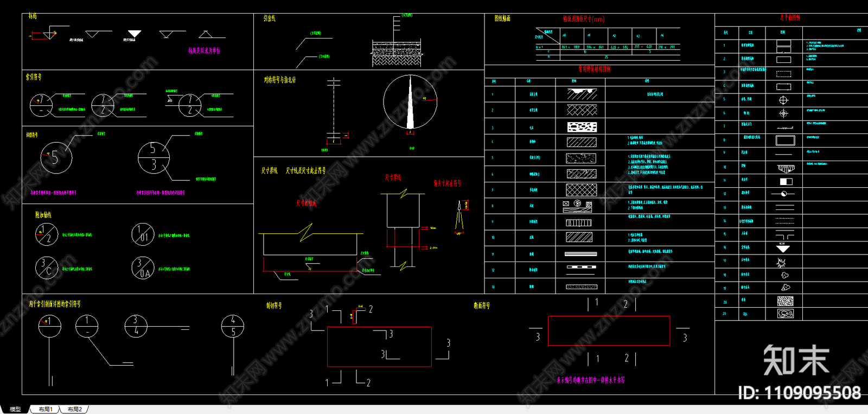Click the 断面符号 label
The height and width of the screenshot is (414, 868).
point(482,305)
